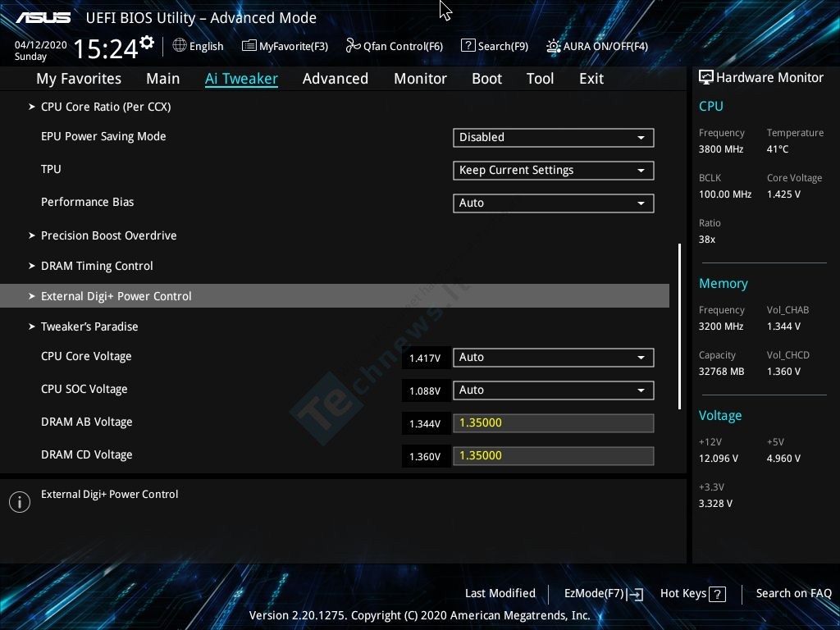Switch to the Boot tab

pos(486,79)
